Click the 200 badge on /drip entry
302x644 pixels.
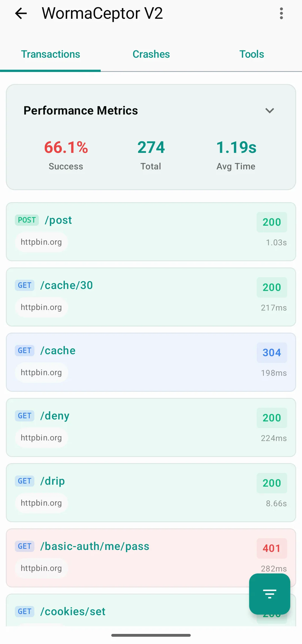point(271,483)
